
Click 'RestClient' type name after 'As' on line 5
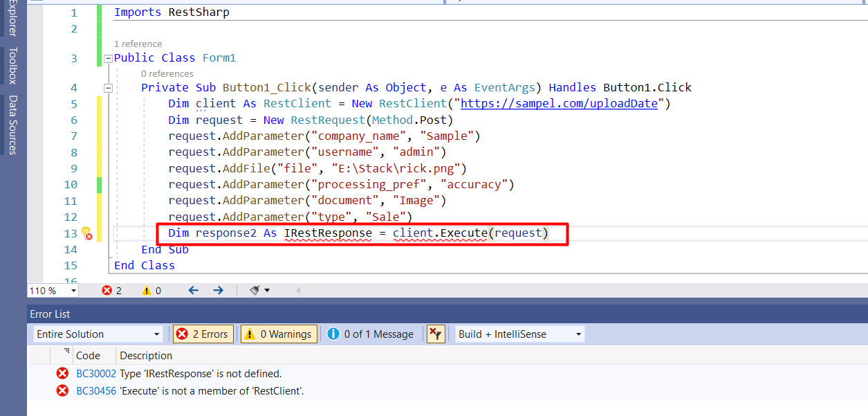[x=297, y=104]
